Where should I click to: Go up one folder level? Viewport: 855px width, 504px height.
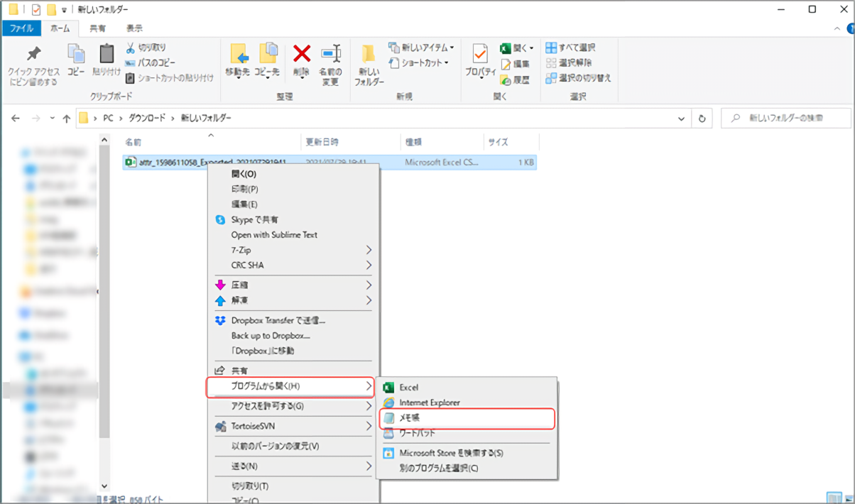(x=67, y=119)
